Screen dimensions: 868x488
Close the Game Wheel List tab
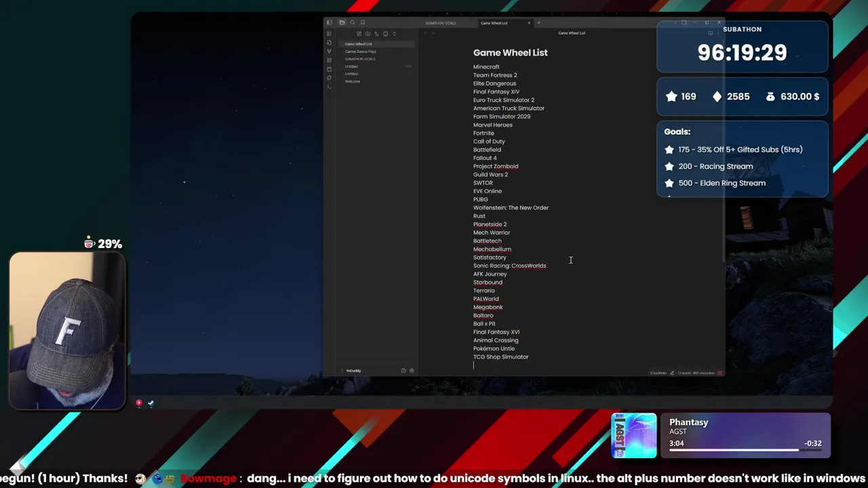529,23
